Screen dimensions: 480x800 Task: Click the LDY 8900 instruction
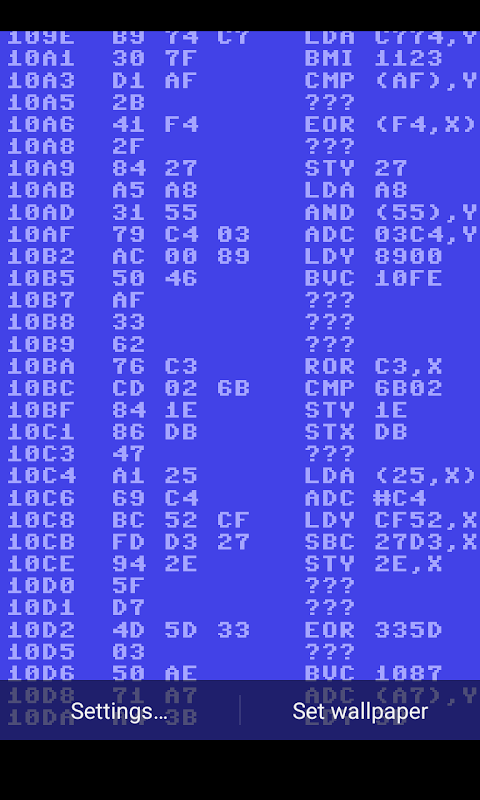(373, 256)
